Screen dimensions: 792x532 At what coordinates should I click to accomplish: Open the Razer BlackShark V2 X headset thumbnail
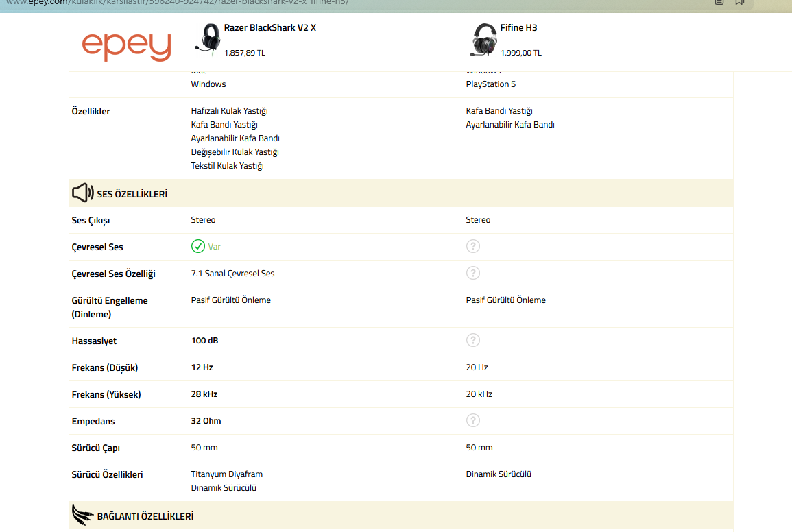pos(208,39)
